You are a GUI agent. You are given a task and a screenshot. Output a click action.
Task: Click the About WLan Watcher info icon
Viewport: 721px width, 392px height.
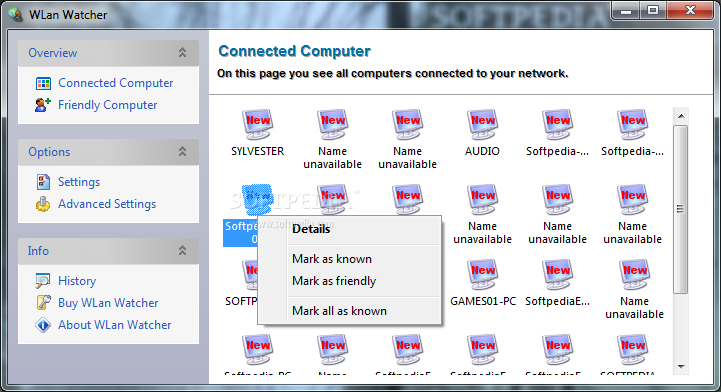point(43,325)
